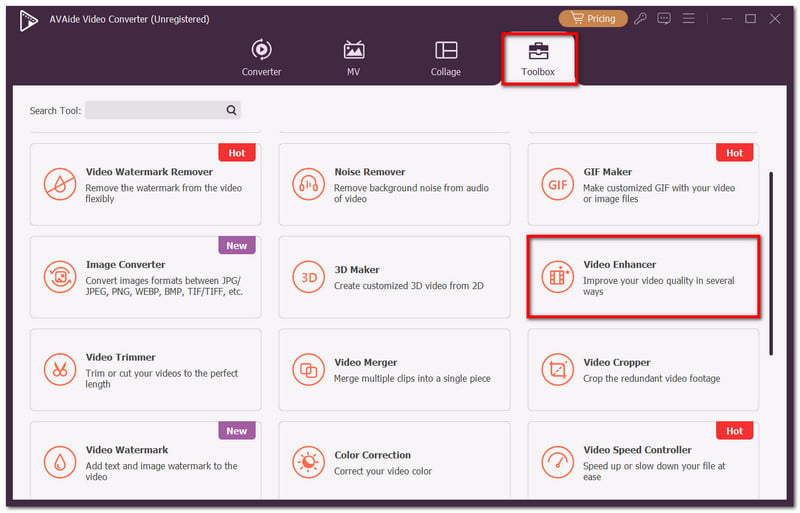Minimize the AVAide window
Screen dimensions: 800x513
tap(727, 19)
